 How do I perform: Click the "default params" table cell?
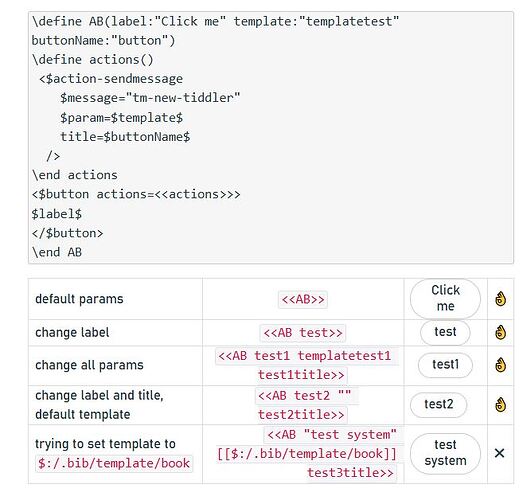coord(115,299)
